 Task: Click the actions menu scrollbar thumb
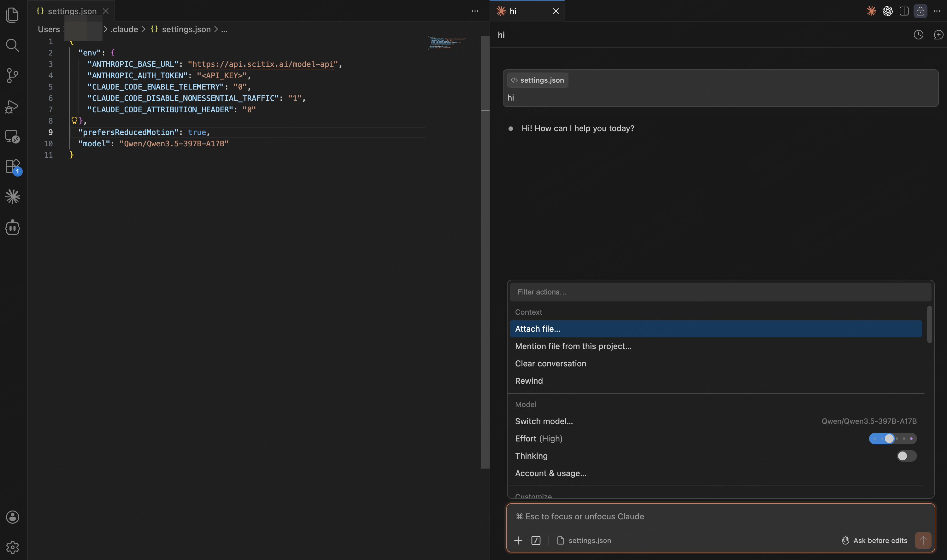930,324
